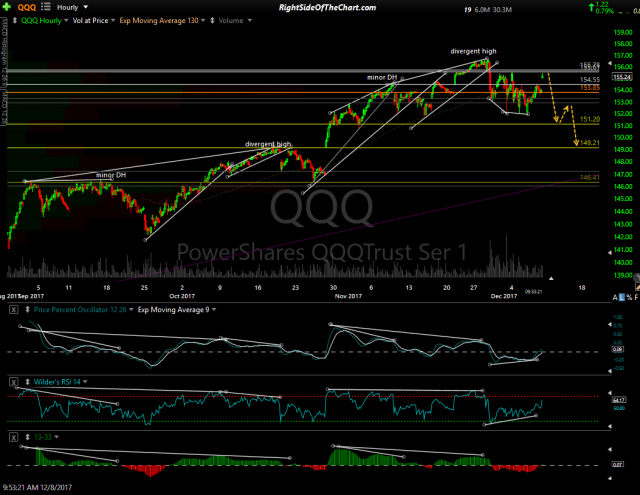Click the Dec 2017 date label
Screen dimensions: 640x495
click(504, 296)
